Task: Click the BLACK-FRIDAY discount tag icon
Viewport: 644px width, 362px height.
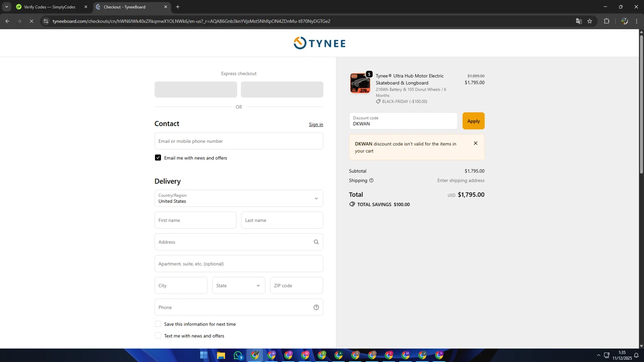Action: pos(378,102)
